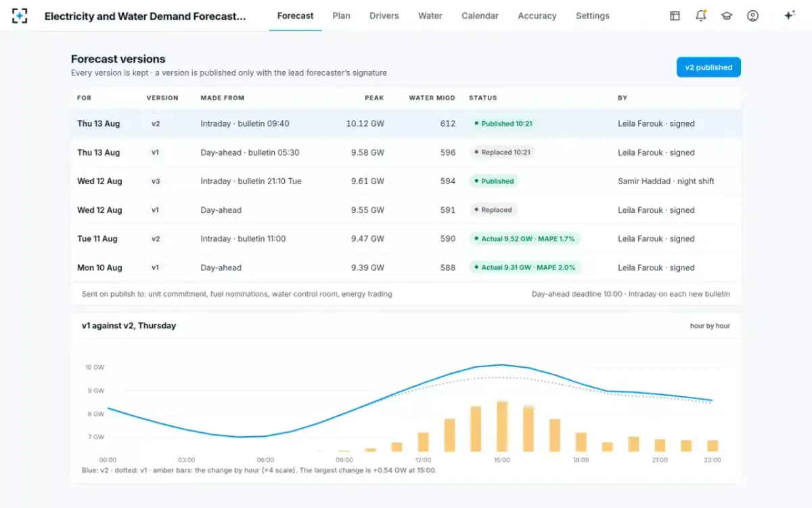
Task: Click the Actual 9.52 GW MAPE 1.7% badge
Action: pos(525,239)
